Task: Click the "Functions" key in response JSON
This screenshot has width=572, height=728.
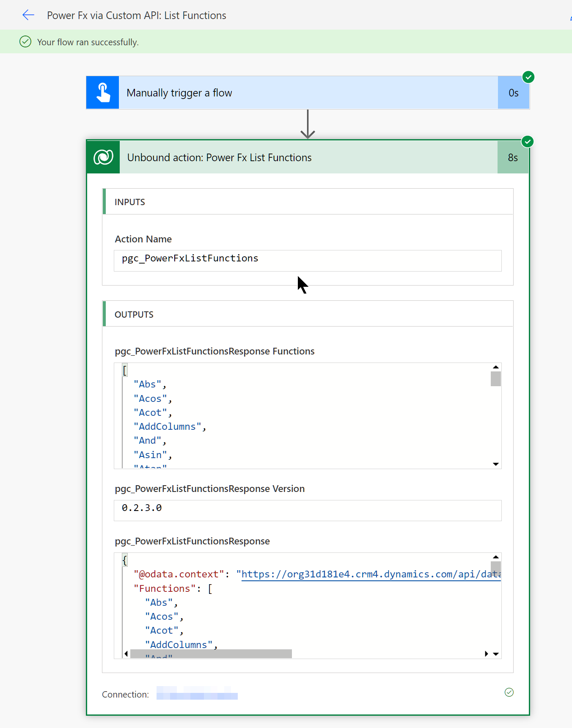Action: (x=165, y=589)
